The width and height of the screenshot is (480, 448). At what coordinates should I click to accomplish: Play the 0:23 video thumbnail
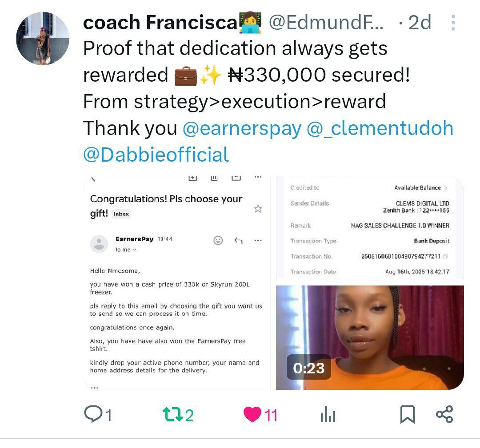pyautogui.click(x=370, y=337)
